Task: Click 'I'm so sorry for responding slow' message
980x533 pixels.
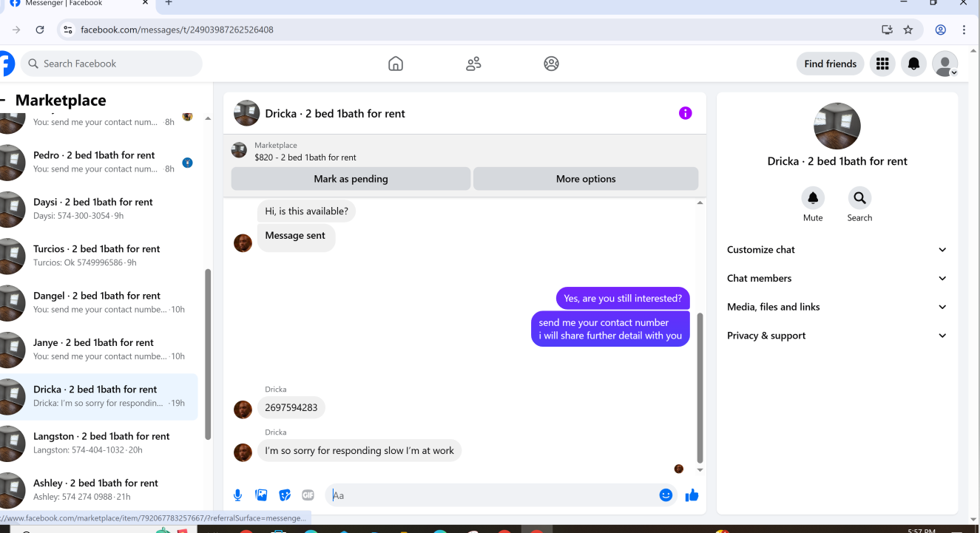Action: coord(359,451)
